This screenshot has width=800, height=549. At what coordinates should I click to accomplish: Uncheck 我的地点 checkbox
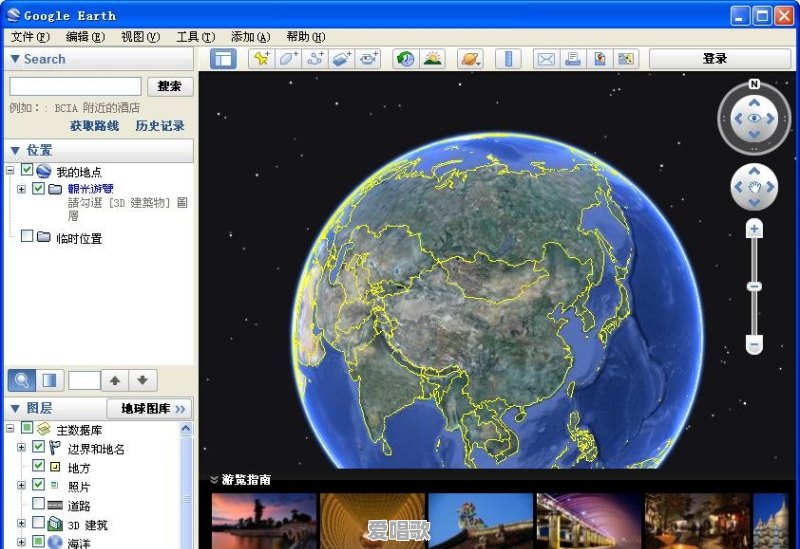tap(27, 170)
